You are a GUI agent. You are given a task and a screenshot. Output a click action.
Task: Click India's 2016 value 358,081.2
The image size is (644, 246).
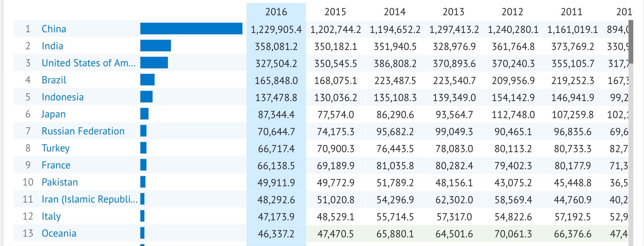pos(276,47)
